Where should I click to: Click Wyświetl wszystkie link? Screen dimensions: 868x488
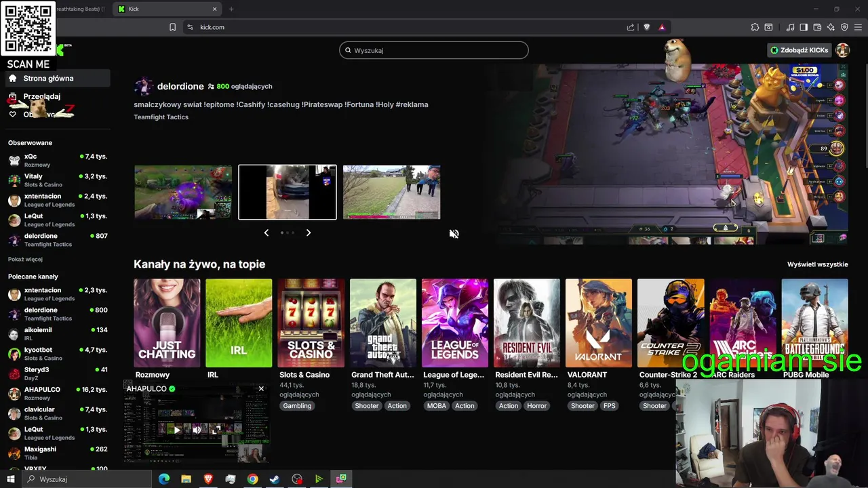[817, 264]
